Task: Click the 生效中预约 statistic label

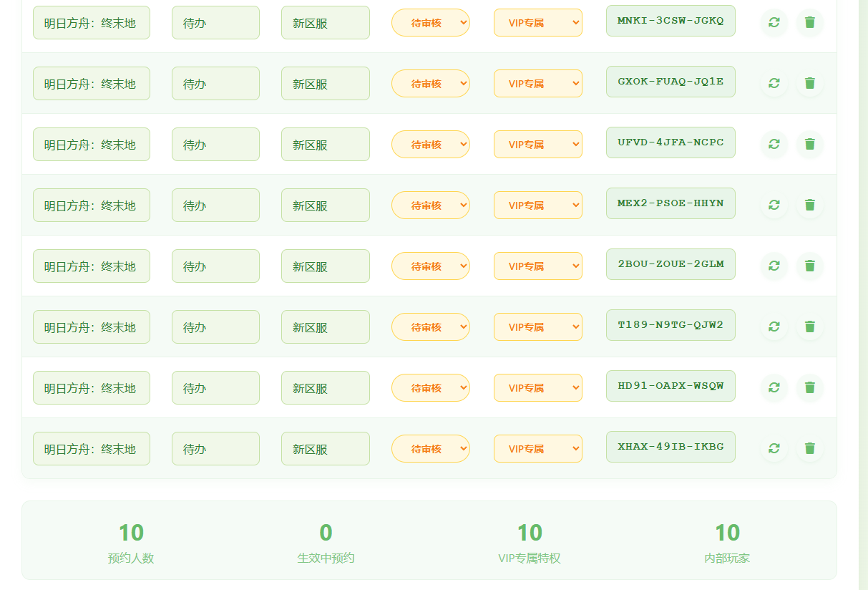Action: [326, 558]
